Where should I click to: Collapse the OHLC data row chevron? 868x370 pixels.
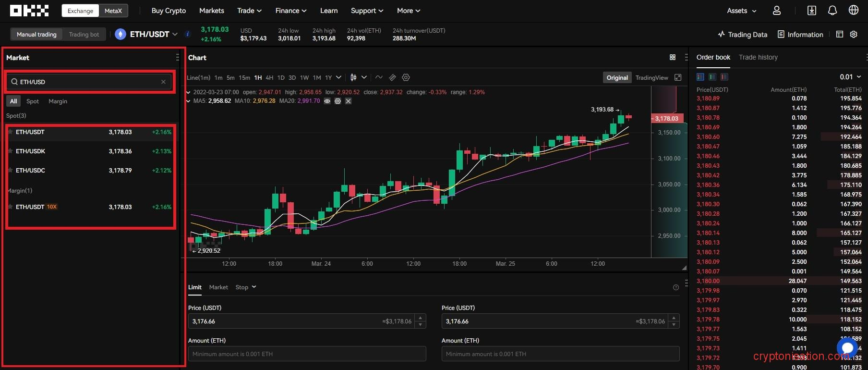point(188,92)
